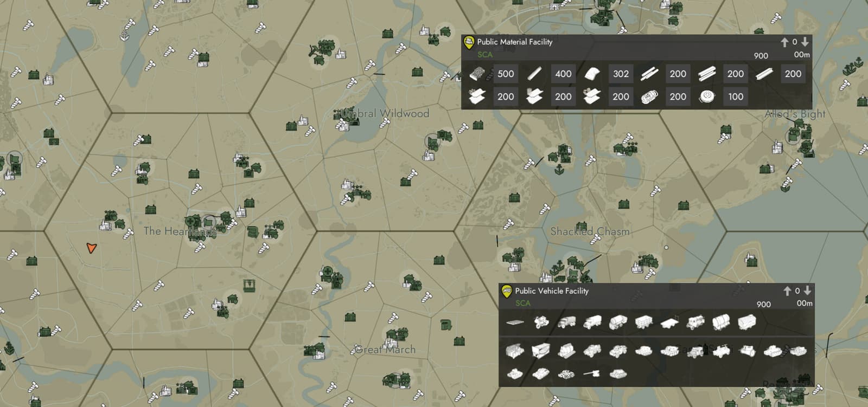Select the pipe icon next to 400
The width and height of the screenshot is (868, 407).
(534, 74)
